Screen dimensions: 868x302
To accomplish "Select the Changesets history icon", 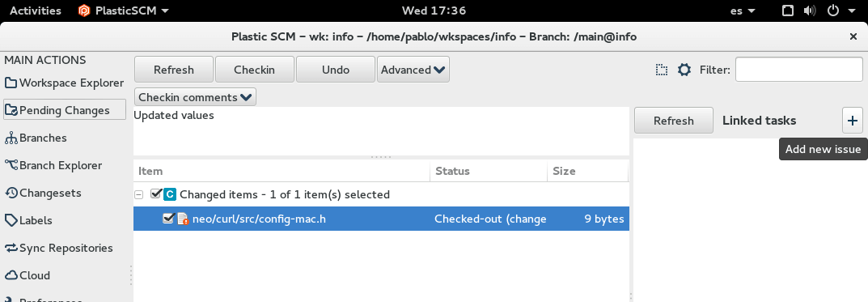I will coord(11,193).
